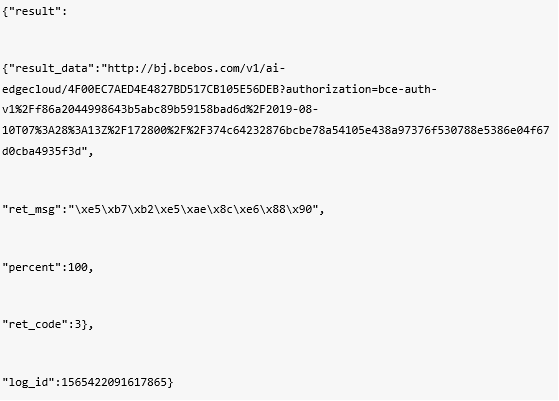Image resolution: width=559 pixels, height=401 pixels.
Task: Click the ret_code value 3
Action: 78,324
